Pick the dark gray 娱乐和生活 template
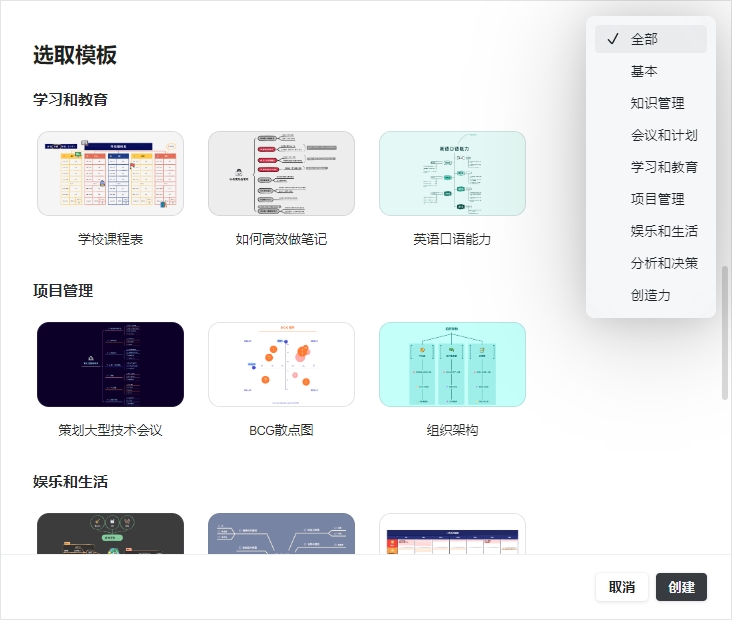The width and height of the screenshot is (732, 620). tap(110, 534)
